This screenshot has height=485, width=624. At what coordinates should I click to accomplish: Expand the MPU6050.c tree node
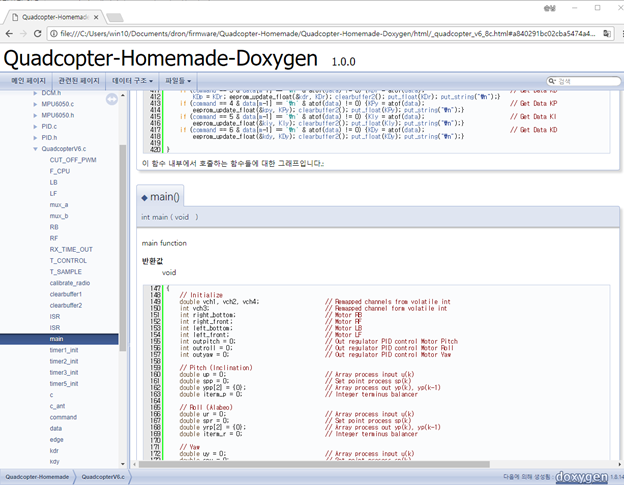pyautogui.click(x=35, y=104)
